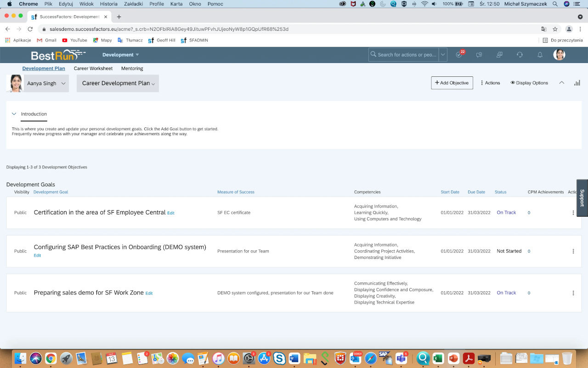Screen dimensions: 588x368
Task: Select the SF EC certificate measure text
Action: pos(234,213)
